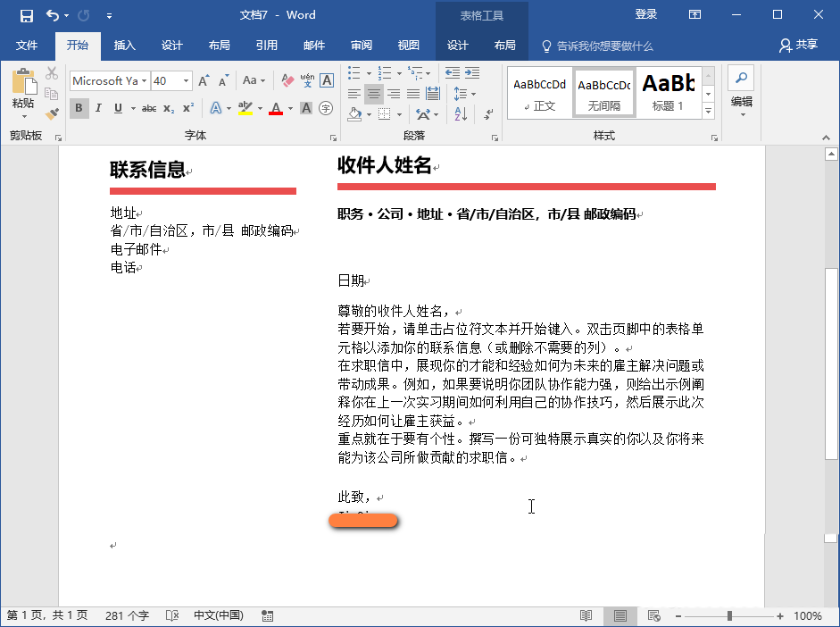Toggle Bold formatting off
This screenshot has width=840, height=627.
coord(79,108)
